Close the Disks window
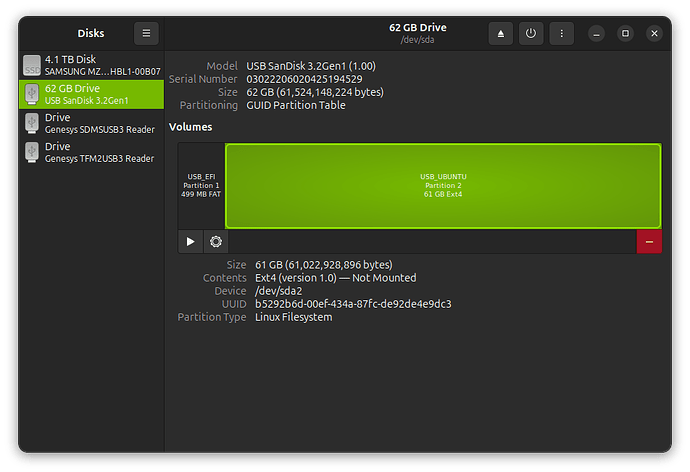 click(x=654, y=33)
